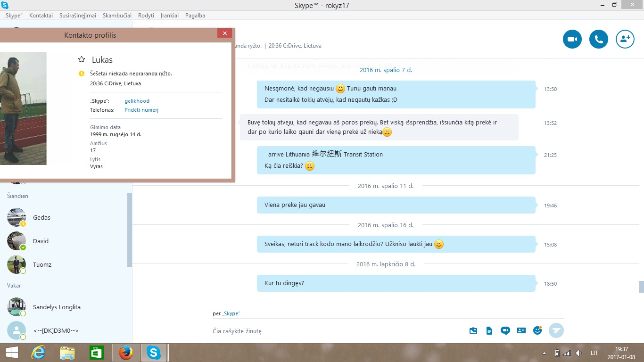
Task: Open Windows Store from the taskbar
Action: point(96,352)
